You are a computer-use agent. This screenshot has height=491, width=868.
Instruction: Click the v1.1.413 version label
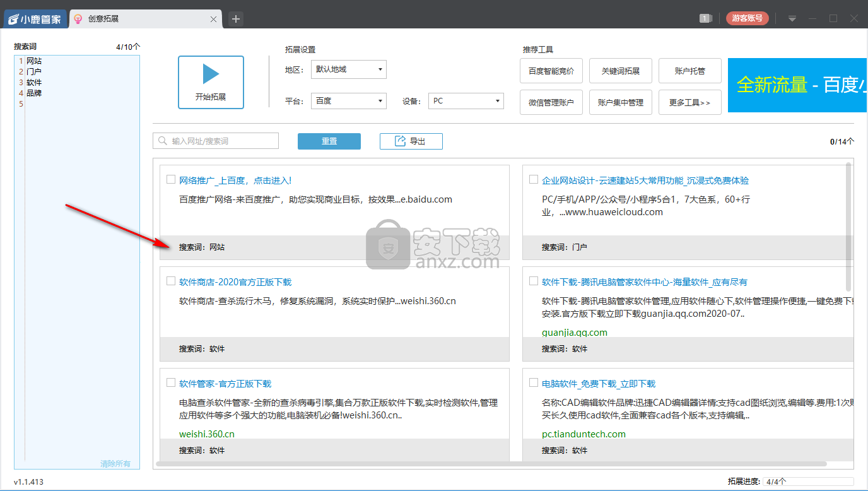coord(29,482)
